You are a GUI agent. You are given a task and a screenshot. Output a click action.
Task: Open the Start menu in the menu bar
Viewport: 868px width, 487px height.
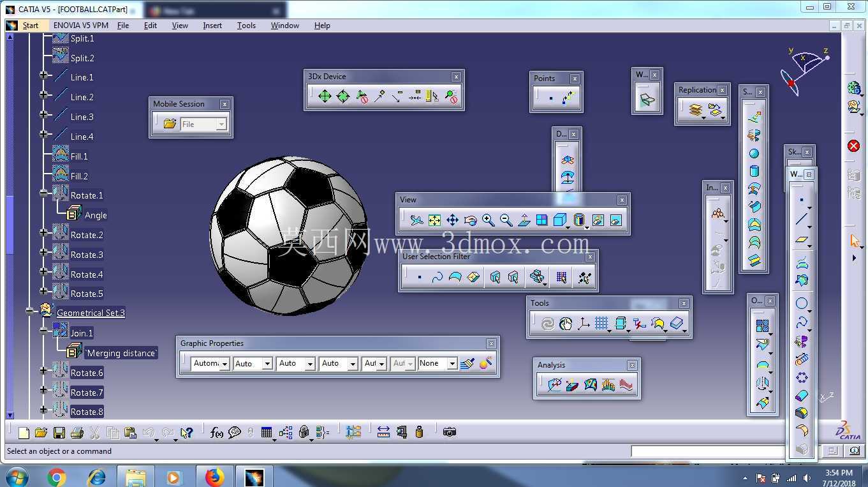31,26
